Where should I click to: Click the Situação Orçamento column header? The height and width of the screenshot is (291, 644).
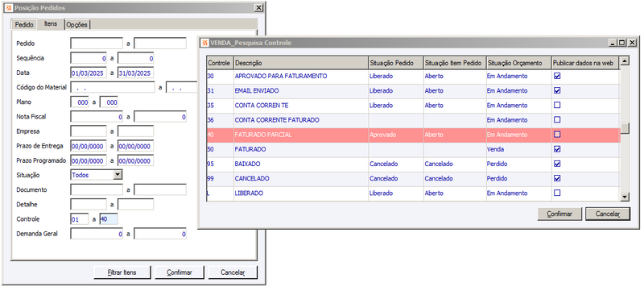click(x=518, y=63)
